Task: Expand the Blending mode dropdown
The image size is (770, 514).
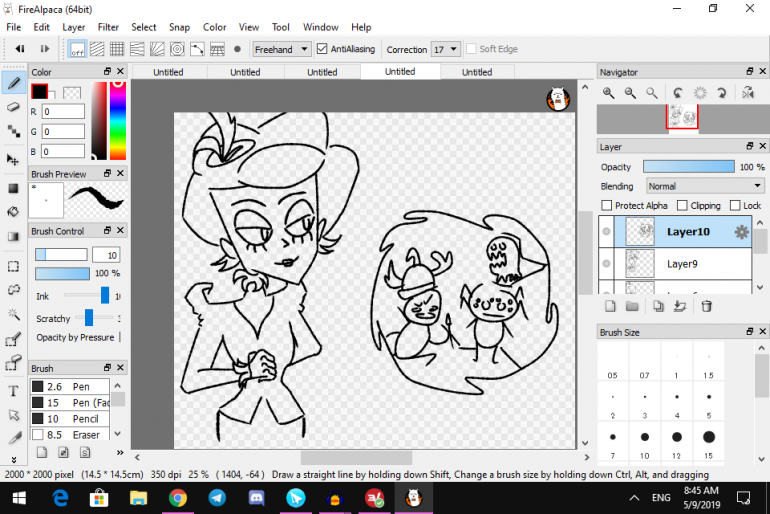Action: (705, 186)
